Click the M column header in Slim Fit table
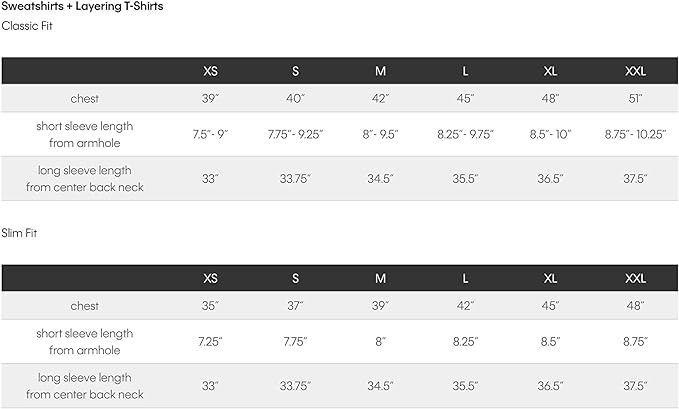Image resolution: width=679 pixels, height=409 pixels. pos(381,278)
